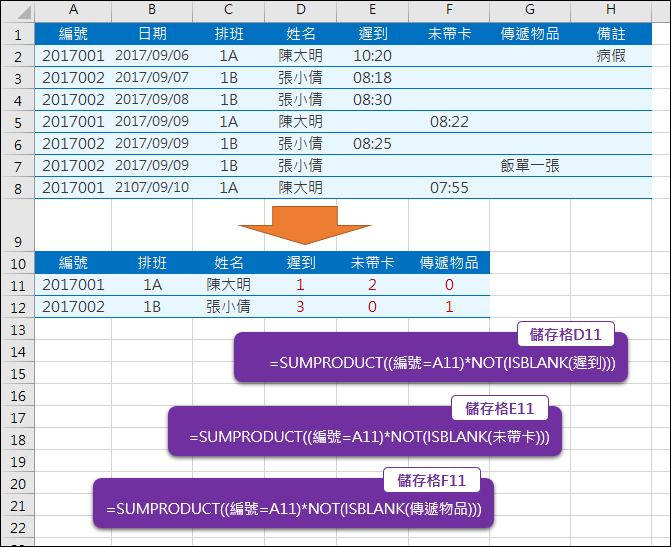The image size is (671, 547).
Task: Click the 傳遞物品 header cell in row 1
Action: [530, 34]
